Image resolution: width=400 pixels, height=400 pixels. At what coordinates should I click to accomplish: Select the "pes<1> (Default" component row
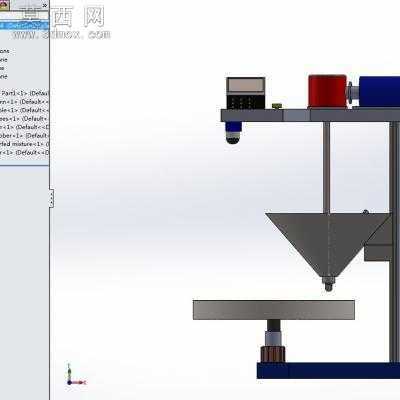click(24, 119)
